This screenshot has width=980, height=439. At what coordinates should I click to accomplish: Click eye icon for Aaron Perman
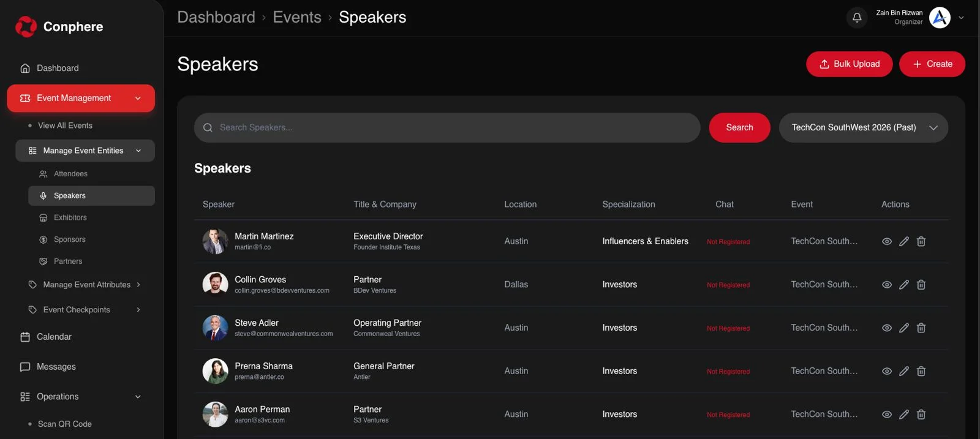(886, 415)
